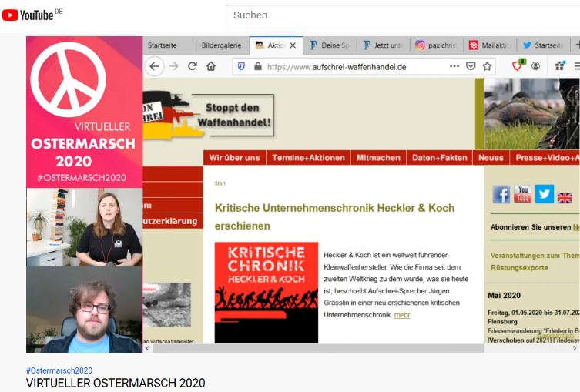Screen dimensions: 580x392
Task: Open the Daten+Fakten menu item
Action: click(x=440, y=158)
